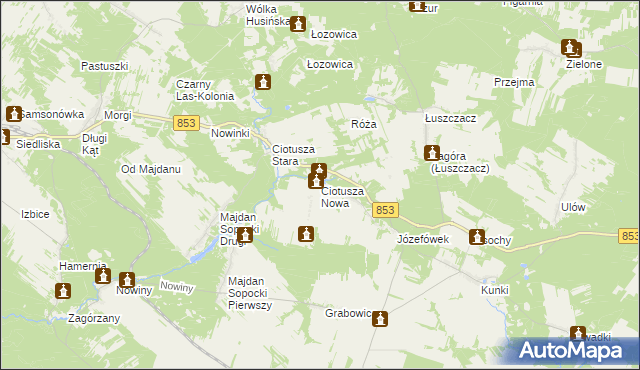
Task: Select the church icon at Susochy
Action: pos(477,237)
